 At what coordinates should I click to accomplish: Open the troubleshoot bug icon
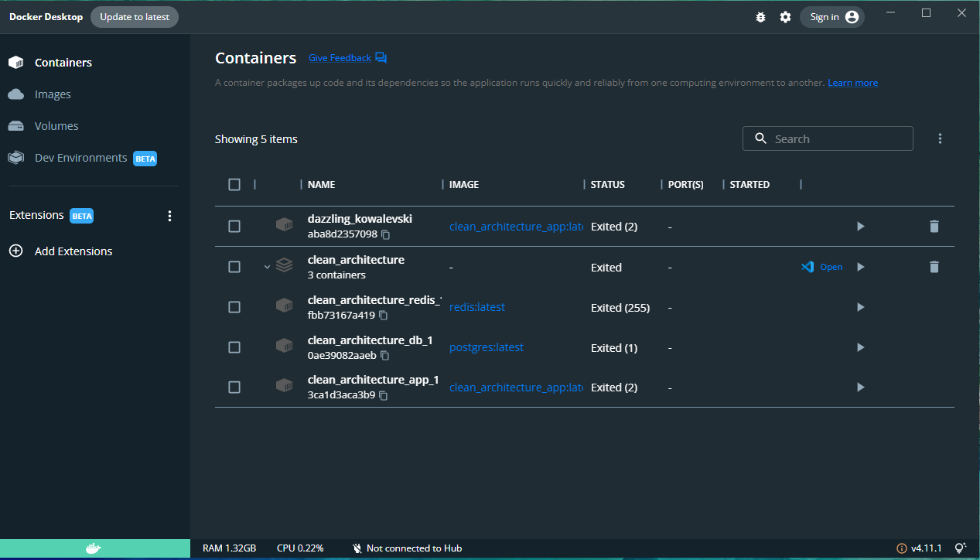pos(760,17)
